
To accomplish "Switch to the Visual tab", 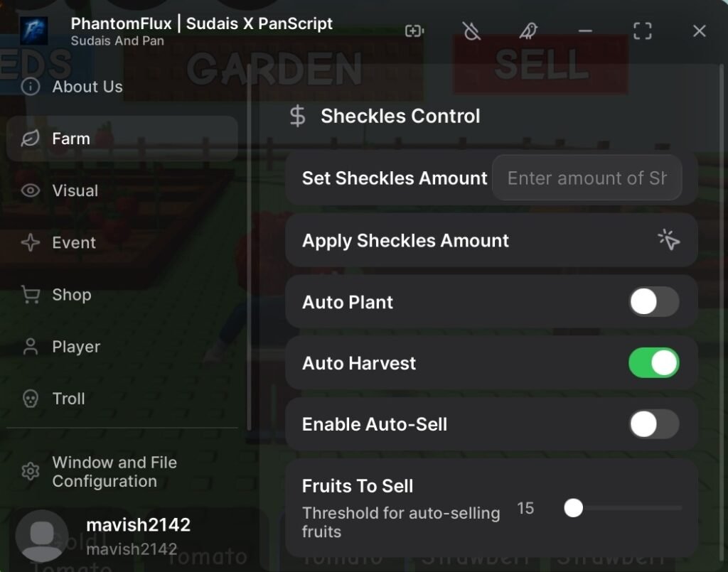I will [x=75, y=190].
